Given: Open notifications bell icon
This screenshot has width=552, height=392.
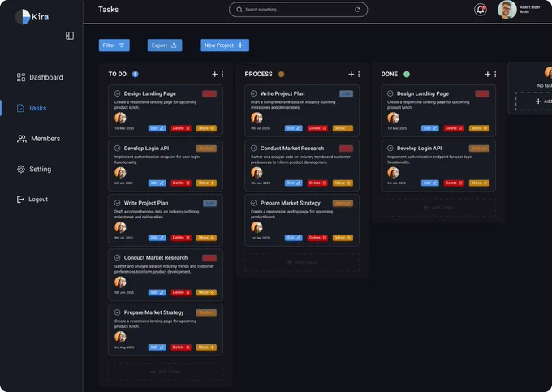Looking at the screenshot, I should 481,10.
